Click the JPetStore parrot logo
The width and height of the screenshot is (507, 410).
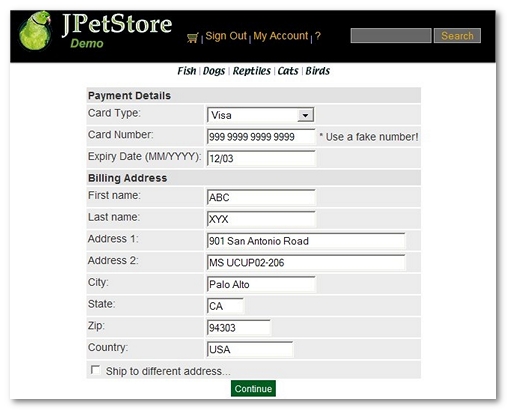coord(35,31)
